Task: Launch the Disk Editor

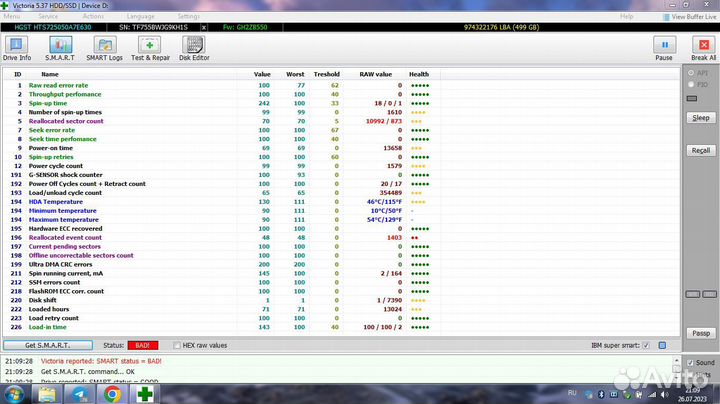Action: (194, 49)
